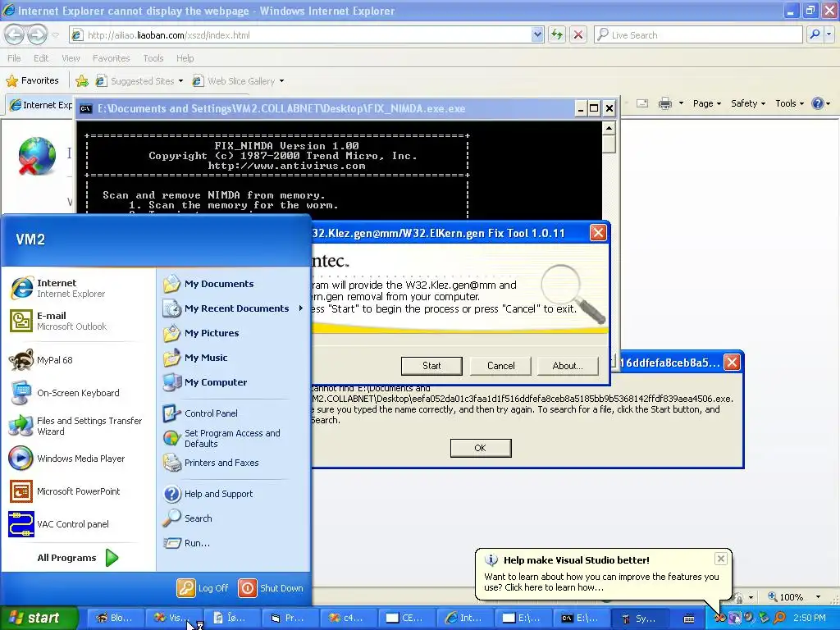Switch to the Blo... taskbar window

(x=115, y=619)
